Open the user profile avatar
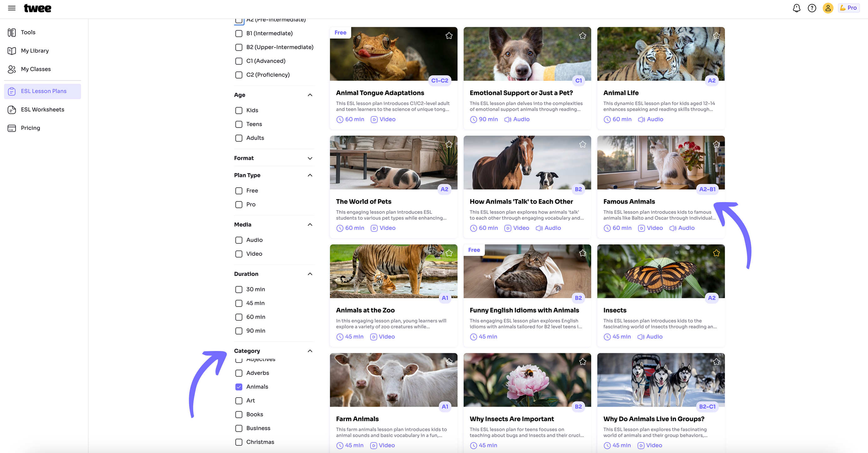868x453 pixels. [x=828, y=8]
